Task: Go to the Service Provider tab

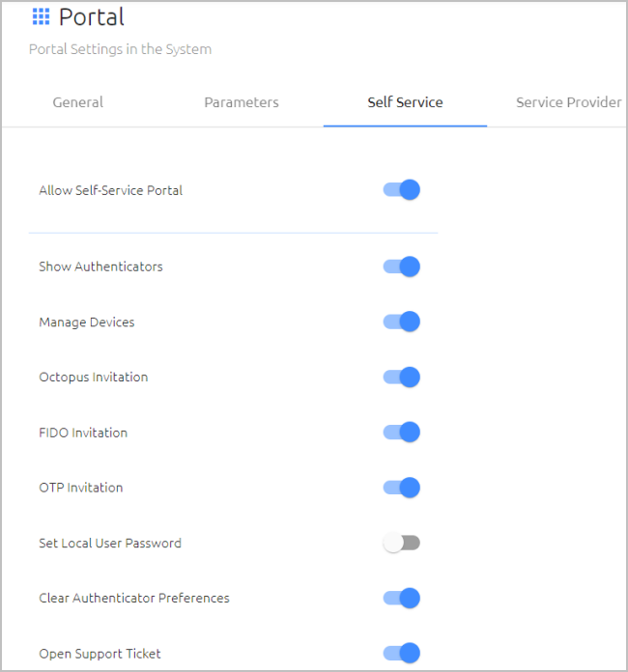Action: 568,102
